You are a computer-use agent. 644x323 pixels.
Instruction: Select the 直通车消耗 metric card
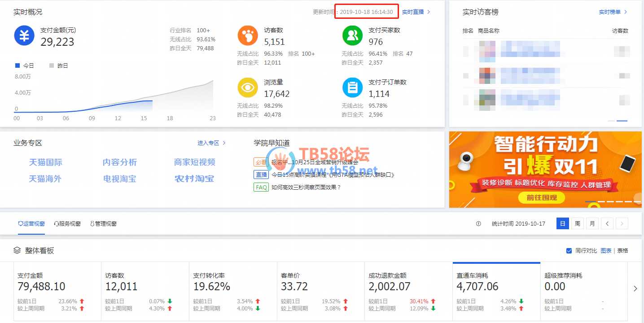[x=496, y=292]
